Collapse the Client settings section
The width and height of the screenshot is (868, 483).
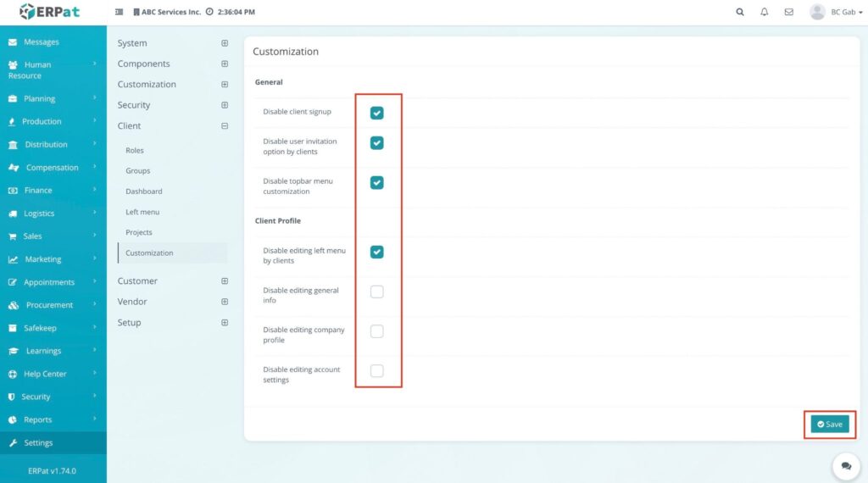coord(225,126)
